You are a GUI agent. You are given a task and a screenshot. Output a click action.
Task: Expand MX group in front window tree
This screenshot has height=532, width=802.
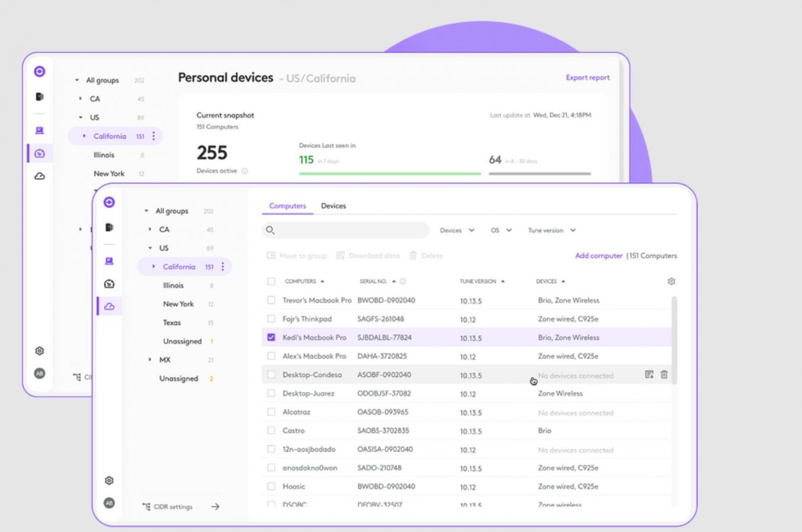[150, 359]
